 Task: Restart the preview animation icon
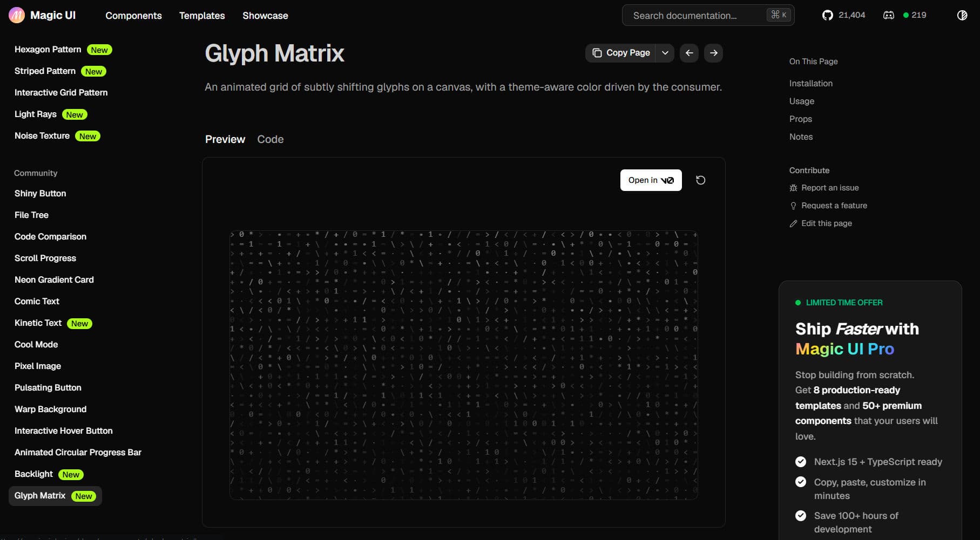coord(700,180)
